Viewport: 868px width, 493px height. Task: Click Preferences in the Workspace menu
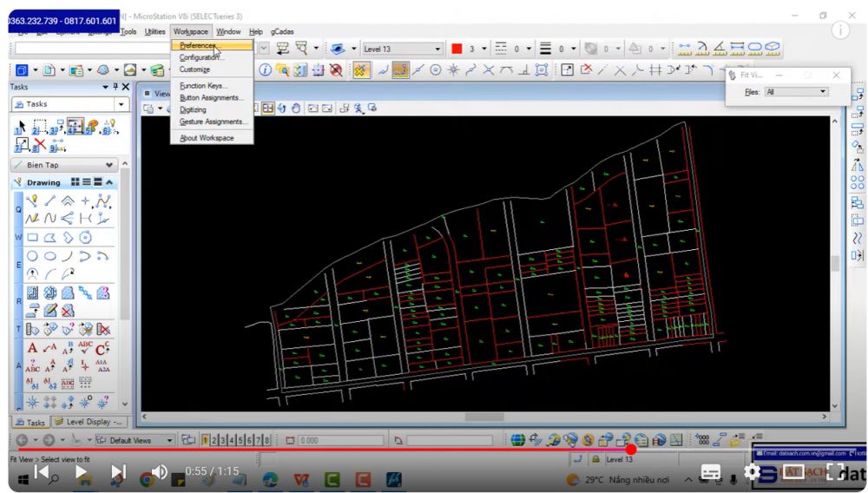pos(199,45)
